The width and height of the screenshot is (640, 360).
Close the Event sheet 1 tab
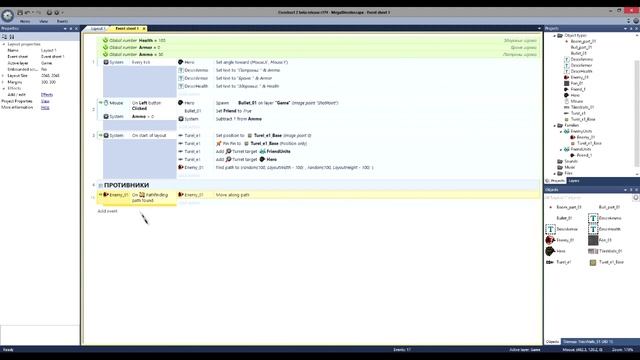point(144,29)
